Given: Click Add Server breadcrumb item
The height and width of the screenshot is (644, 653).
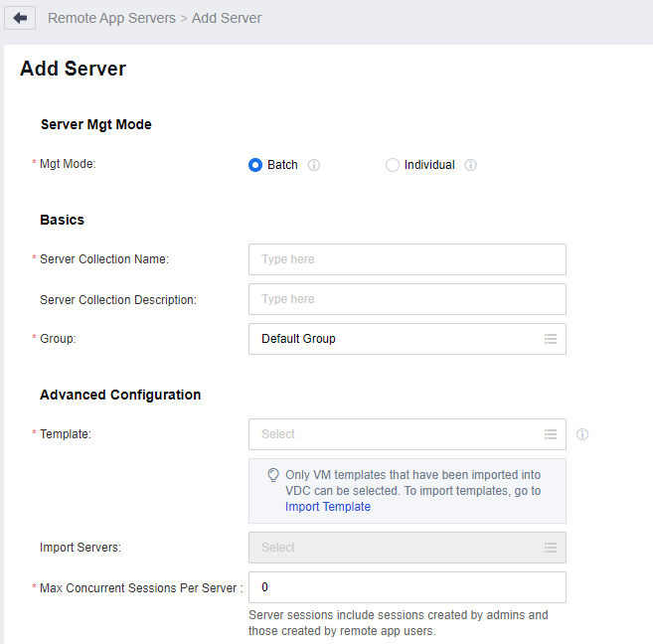Looking at the screenshot, I should 227,18.
